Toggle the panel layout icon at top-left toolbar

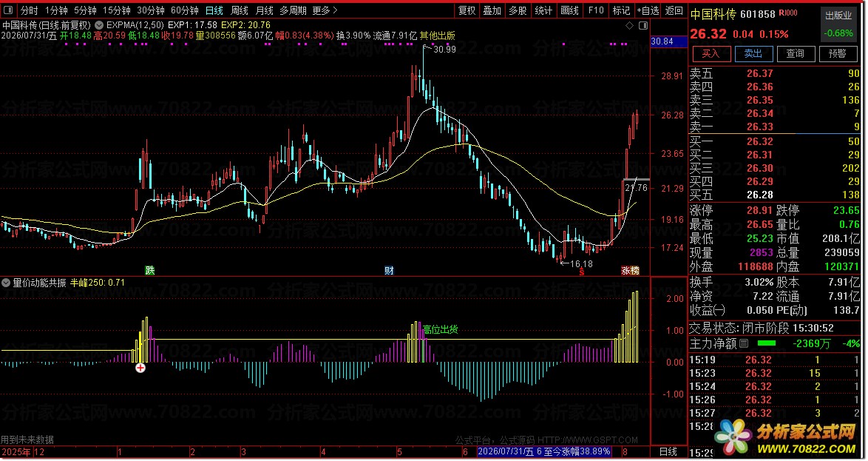click(x=7, y=10)
